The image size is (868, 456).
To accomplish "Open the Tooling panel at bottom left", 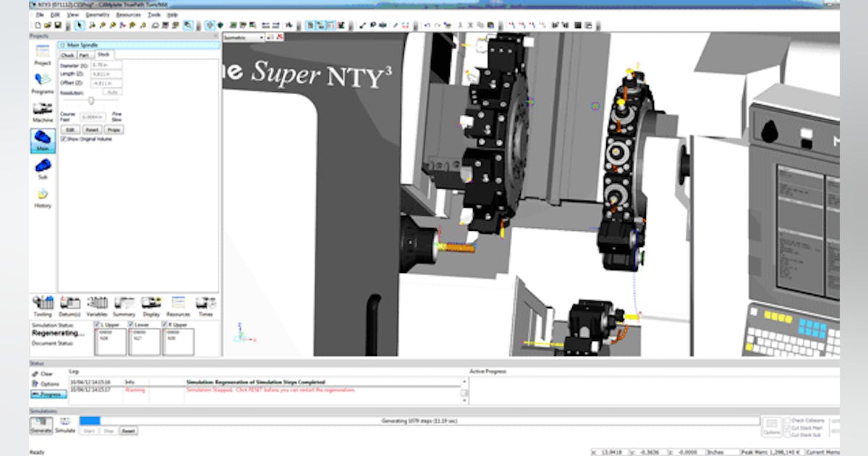I will point(42,304).
